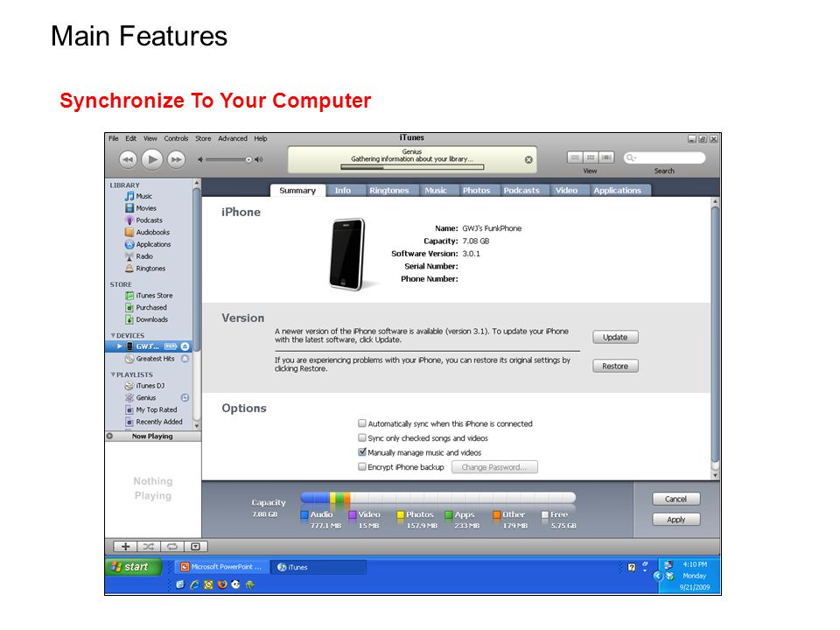Click the Change Password button
Viewport: 840px width, 630px height.
pos(494,467)
